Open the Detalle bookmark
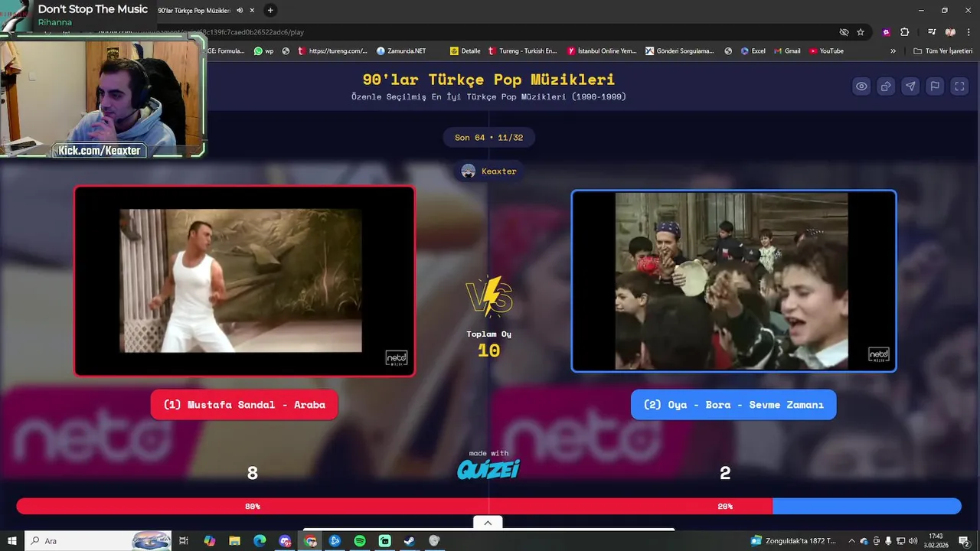The height and width of the screenshot is (551, 980). [x=465, y=51]
